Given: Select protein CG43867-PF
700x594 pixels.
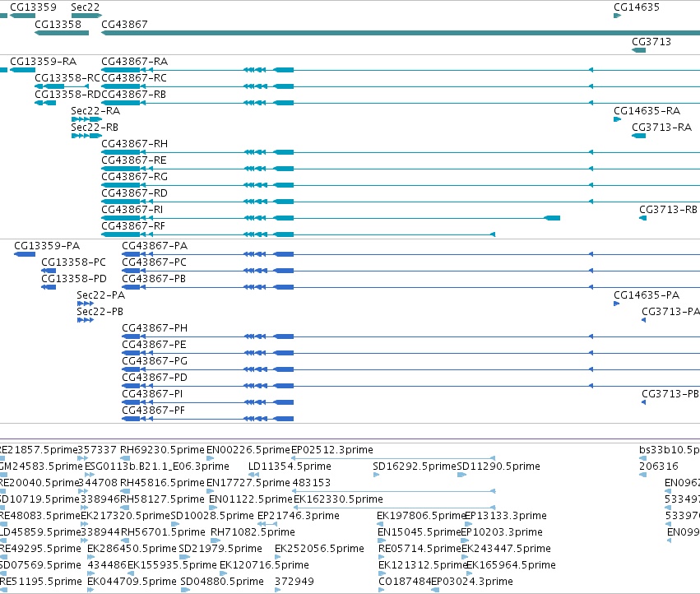Looking at the screenshot, I should (207, 419).
